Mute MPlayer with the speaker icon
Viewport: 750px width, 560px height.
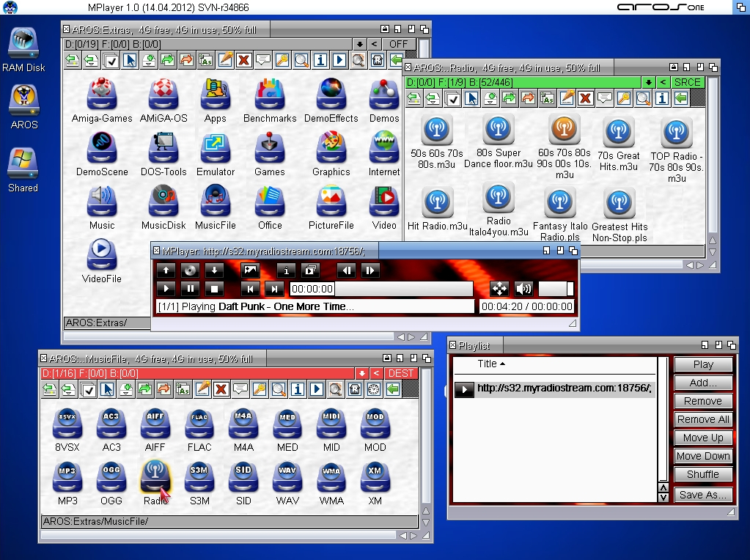coord(523,289)
